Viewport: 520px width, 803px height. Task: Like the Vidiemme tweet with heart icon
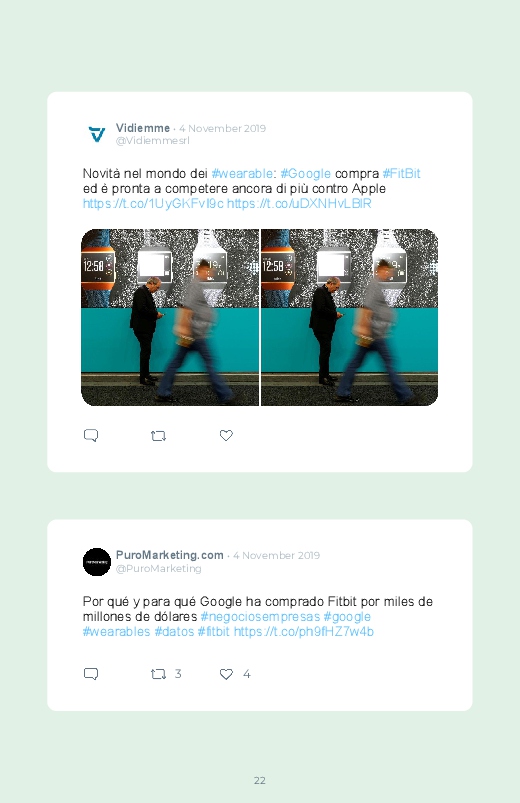pyautogui.click(x=226, y=435)
